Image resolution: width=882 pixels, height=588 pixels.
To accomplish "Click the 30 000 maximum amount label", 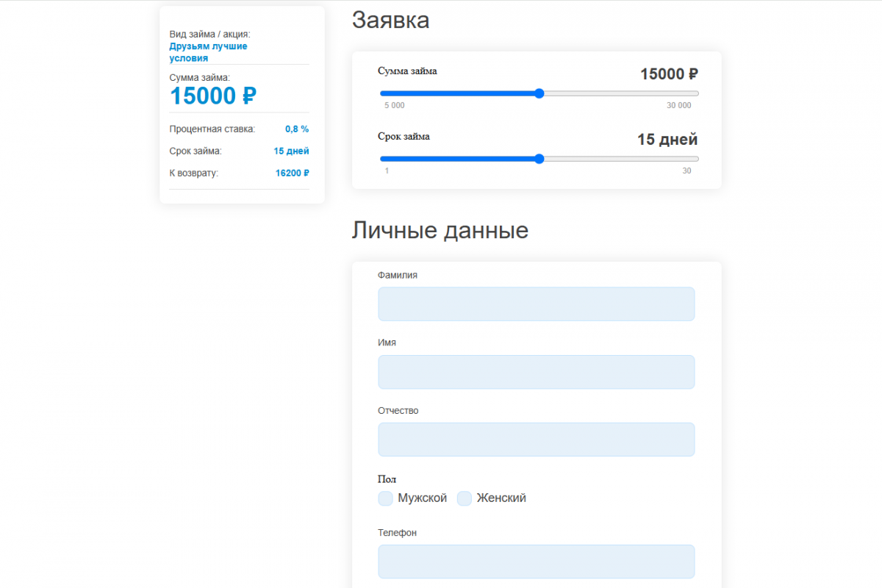I will [679, 105].
